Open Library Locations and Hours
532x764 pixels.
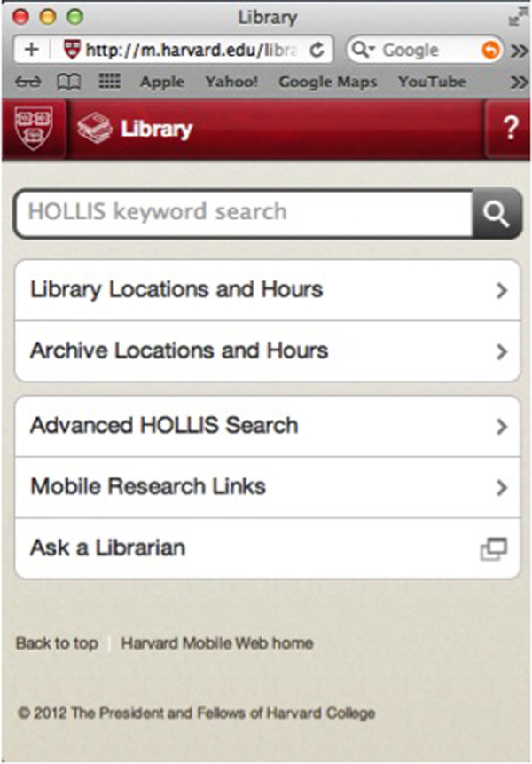coord(266,289)
